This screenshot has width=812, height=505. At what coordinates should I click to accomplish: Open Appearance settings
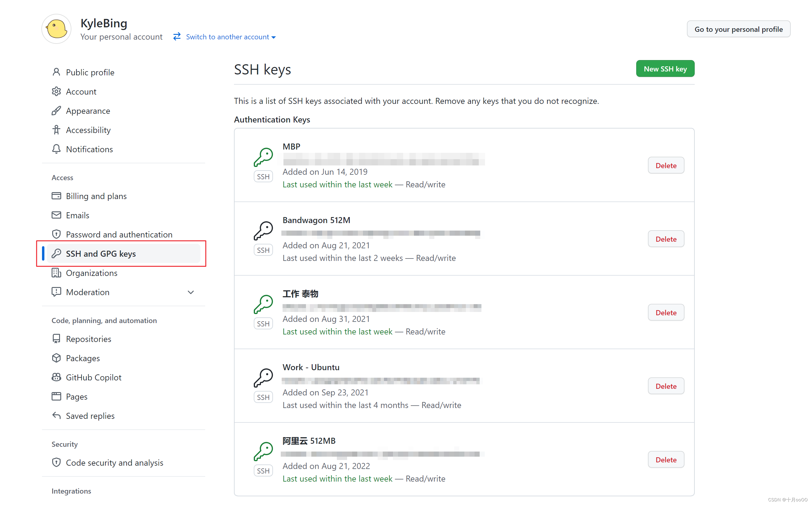click(88, 111)
